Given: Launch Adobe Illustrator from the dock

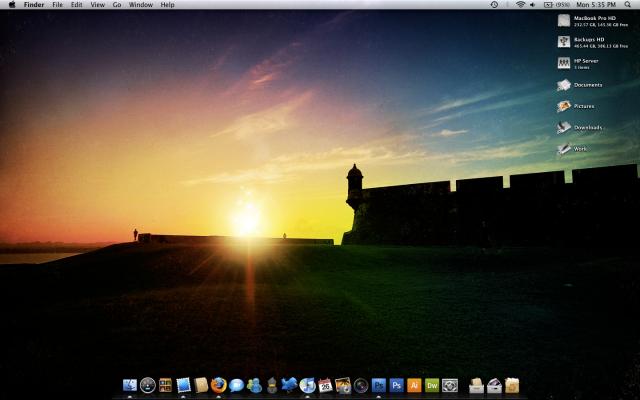Looking at the screenshot, I should click(x=414, y=385).
